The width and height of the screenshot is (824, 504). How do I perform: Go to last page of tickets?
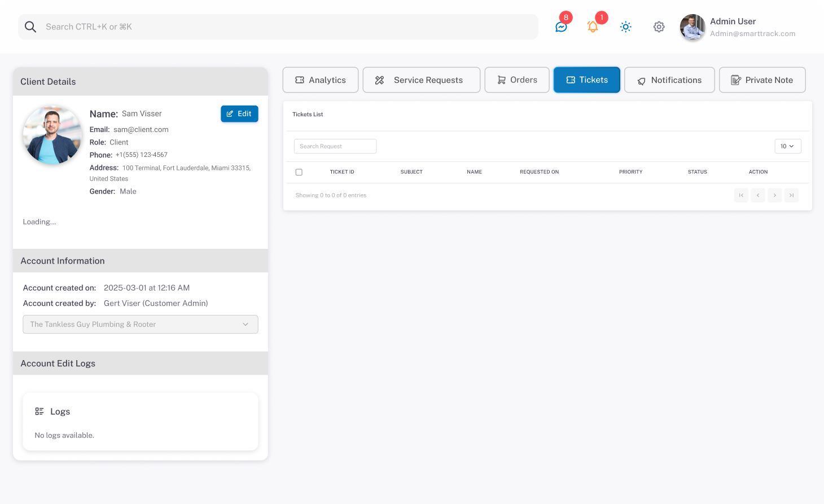pyautogui.click(x=791, y=195)
